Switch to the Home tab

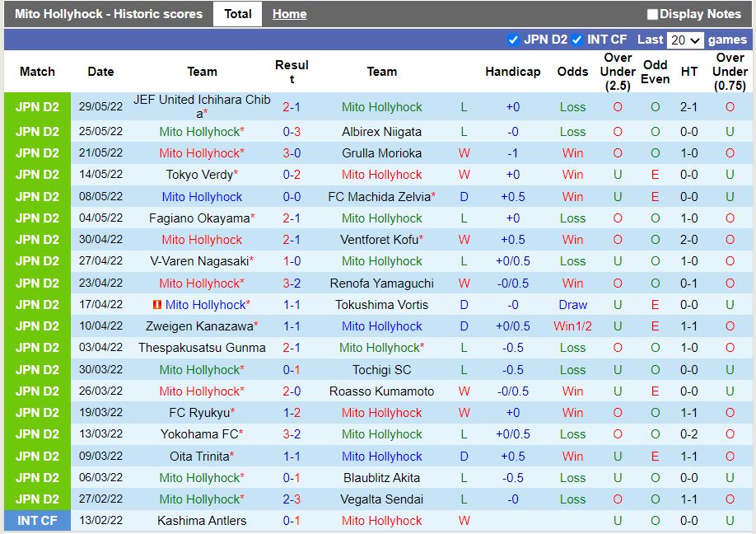click(289, 14)
